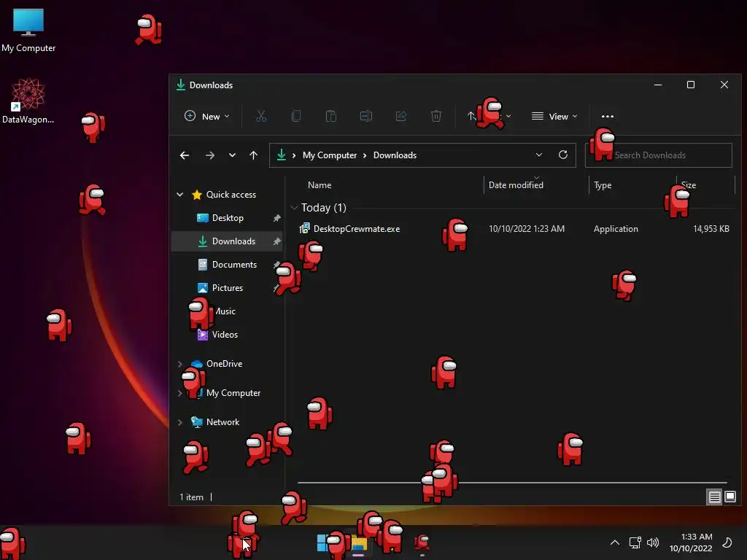Unpin Desktop using its pin icon
Viewport: 747px width, 560px height.
point(276,217)
